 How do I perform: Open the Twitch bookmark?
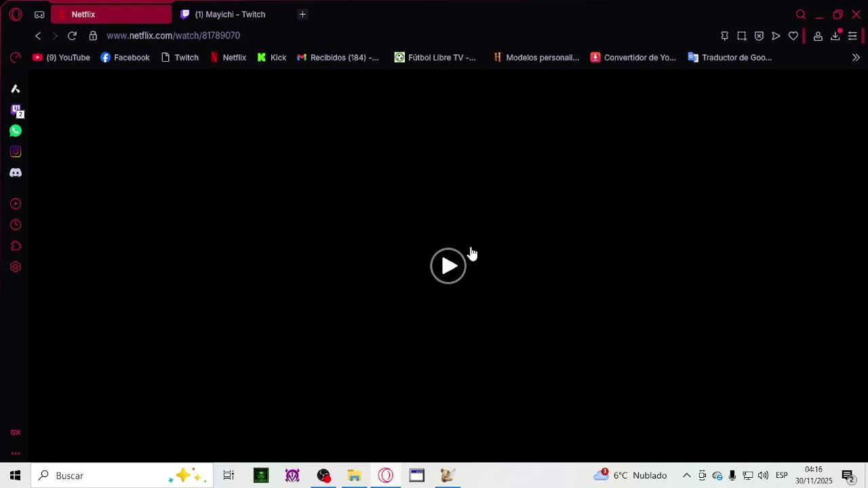coord(180,58)
